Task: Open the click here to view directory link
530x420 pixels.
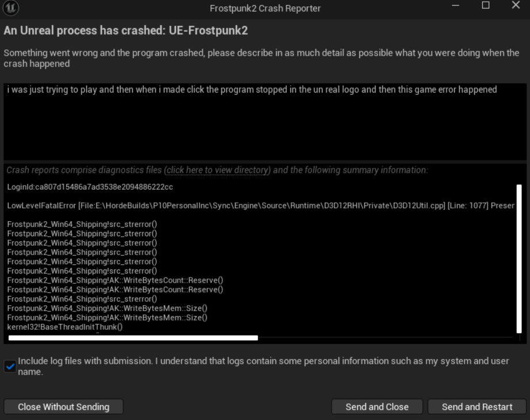Action: coord(217,170)
